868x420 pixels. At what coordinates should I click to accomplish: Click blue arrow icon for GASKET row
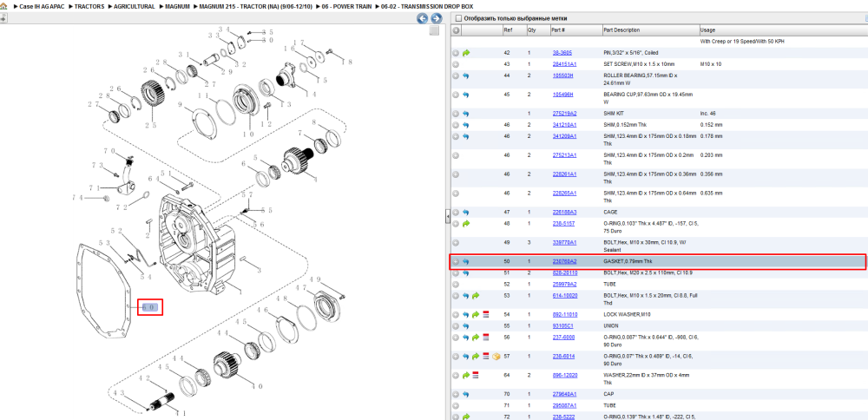click(466, 262)
